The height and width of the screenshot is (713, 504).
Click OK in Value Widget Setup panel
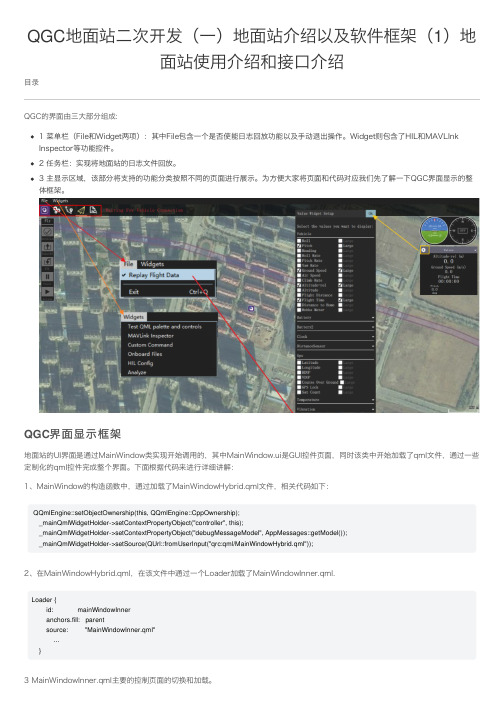point(370,213)
